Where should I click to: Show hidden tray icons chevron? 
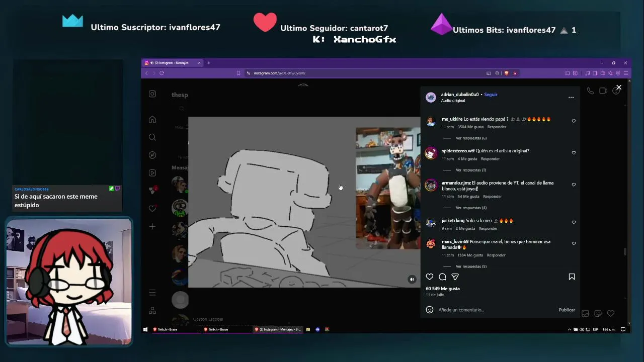[570, 329]
